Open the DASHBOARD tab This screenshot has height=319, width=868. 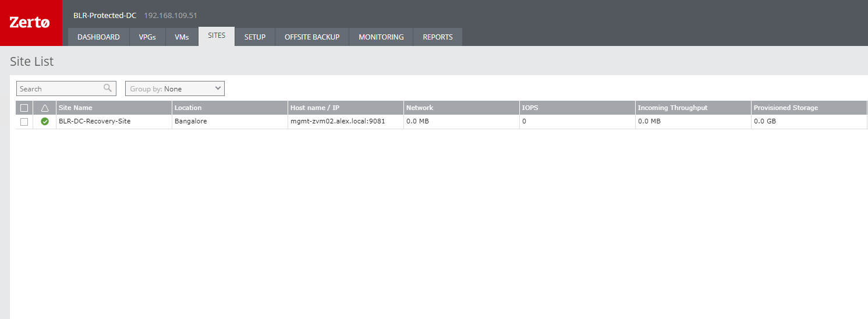tap(98, 37)
